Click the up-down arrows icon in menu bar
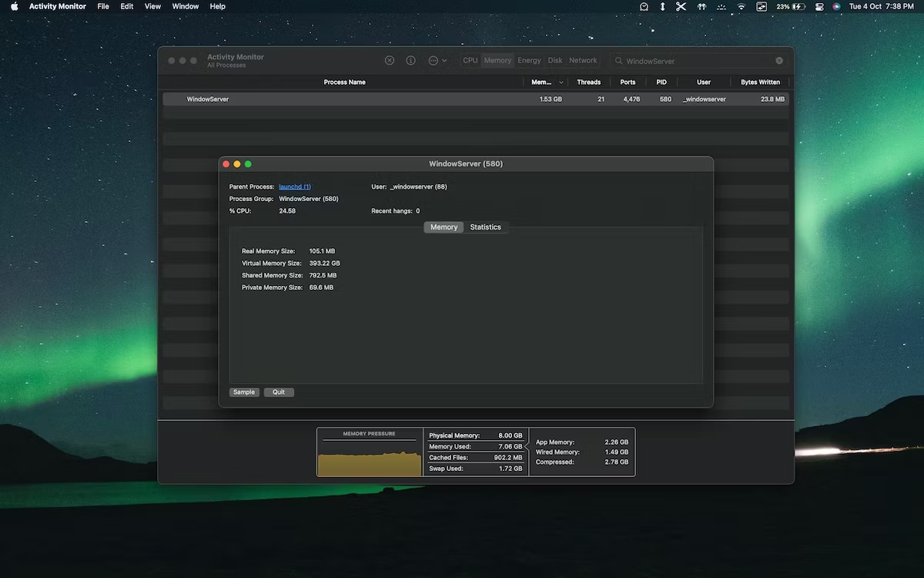The image size is (924, 578). click(x=662, y=6)
